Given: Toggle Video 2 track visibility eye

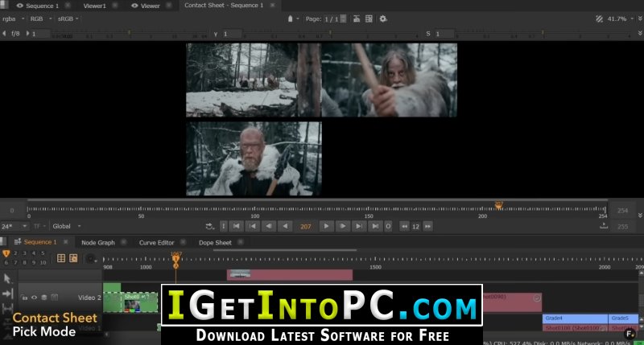Looking at the screenshot, I should 34,298.
